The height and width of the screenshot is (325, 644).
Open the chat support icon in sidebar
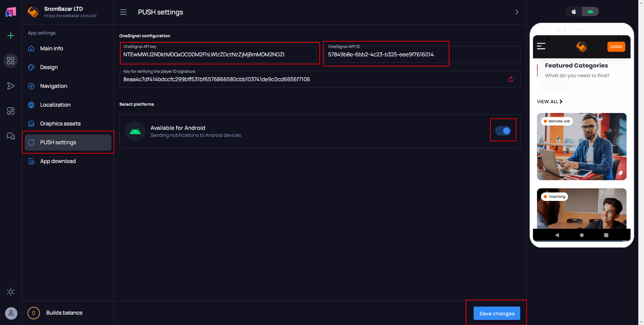point(11,136)
